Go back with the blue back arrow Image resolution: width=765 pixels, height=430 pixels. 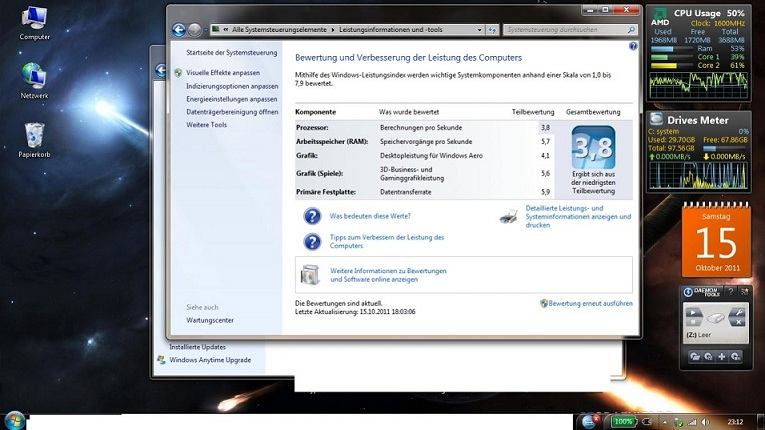tap(179, 30)
